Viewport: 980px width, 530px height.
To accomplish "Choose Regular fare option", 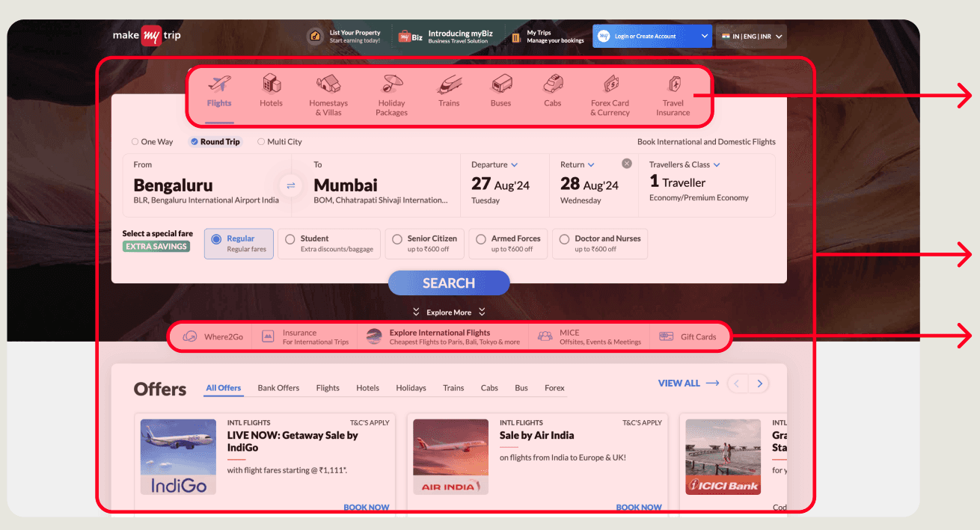I will (x=239, y=244).
